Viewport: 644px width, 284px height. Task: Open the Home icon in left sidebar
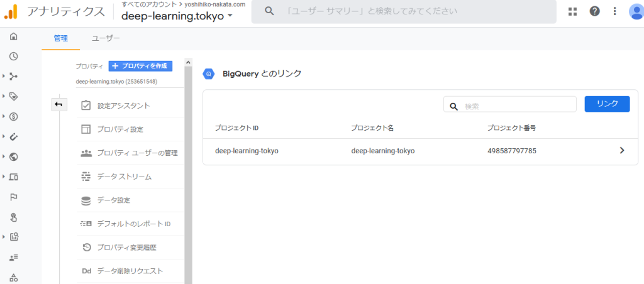(x=14, y=36)
